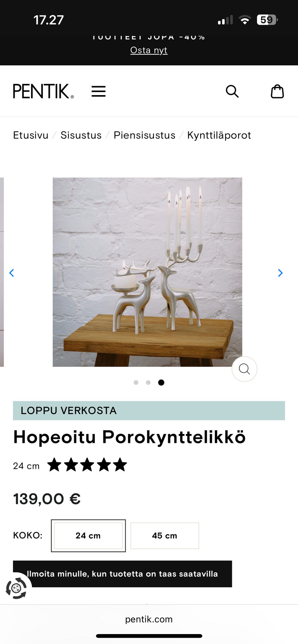Show next product image arrow
This screenshot has width=298, height=644.
click(280, 273)
